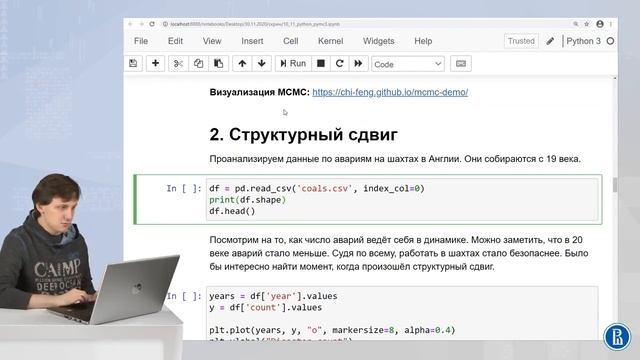
Task: Click the plt.plot(years, y...) code line
Action: pos(332,330)
